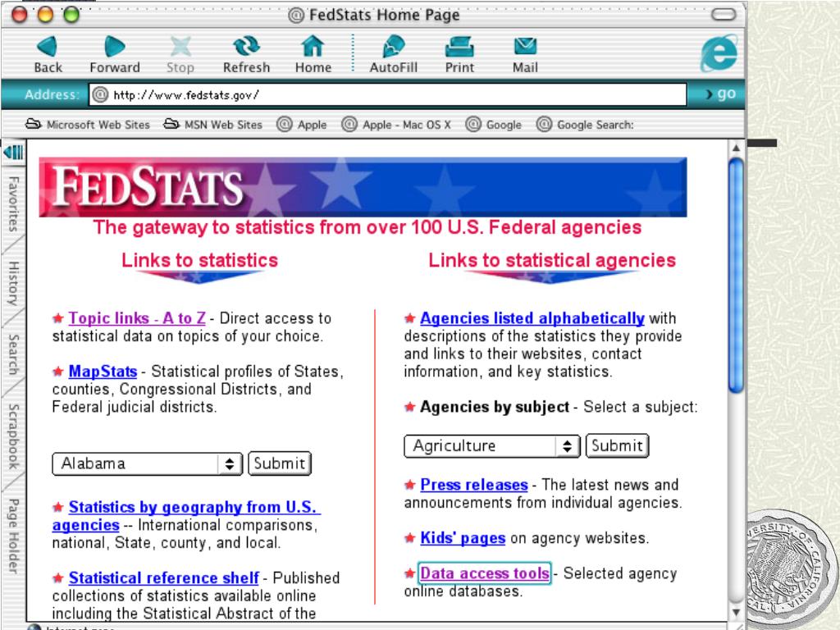Open the Data access tools link

point(485,573)
